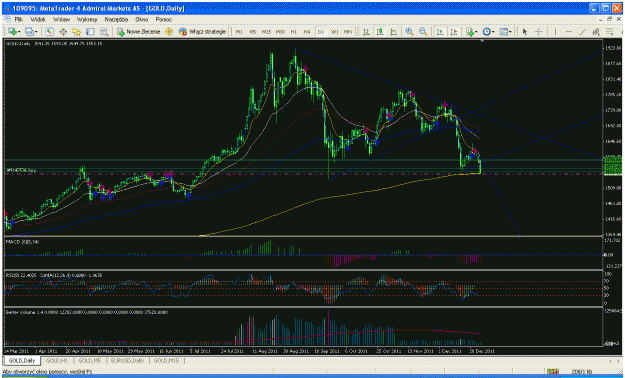Switch to M30 timeframe

pyautogui.click(x=280, y=32)
